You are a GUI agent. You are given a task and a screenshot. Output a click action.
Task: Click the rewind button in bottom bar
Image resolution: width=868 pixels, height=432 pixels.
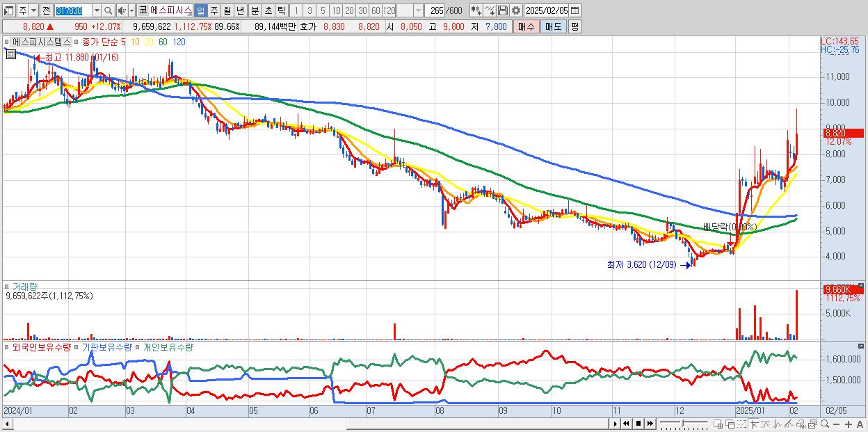pyautogui.click(x=626, y=424)
